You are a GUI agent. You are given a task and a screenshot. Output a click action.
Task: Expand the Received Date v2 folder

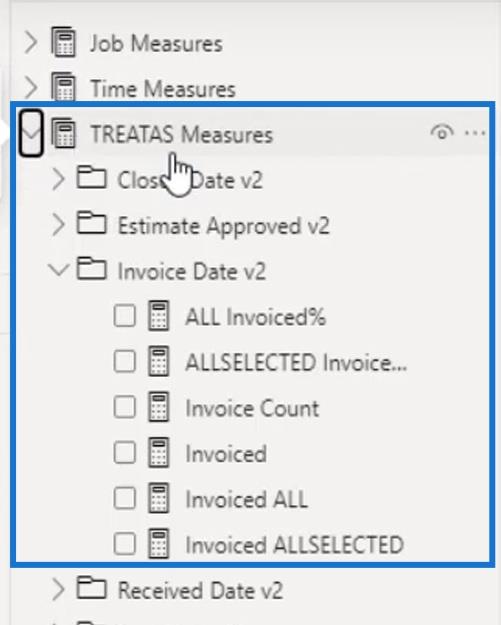click(59, 589)
